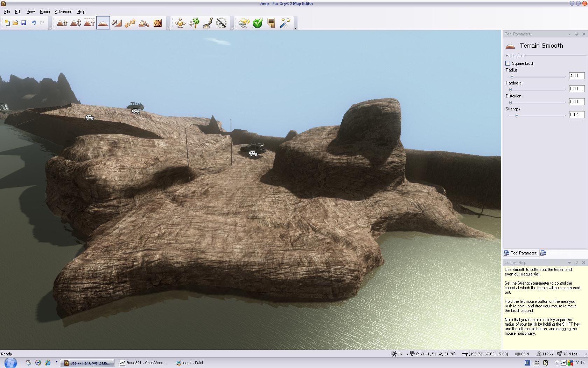Select the terrain Ramp tool
Screen dimensions: 588x368
point(117,23)
